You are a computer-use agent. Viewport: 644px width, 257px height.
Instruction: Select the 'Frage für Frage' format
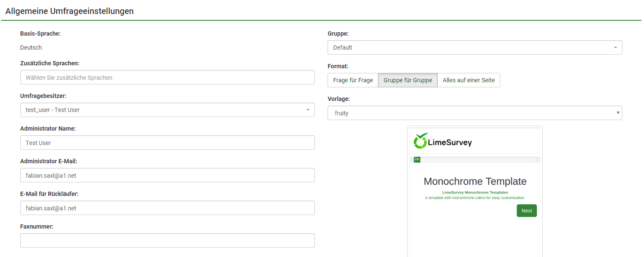(353, 80)
